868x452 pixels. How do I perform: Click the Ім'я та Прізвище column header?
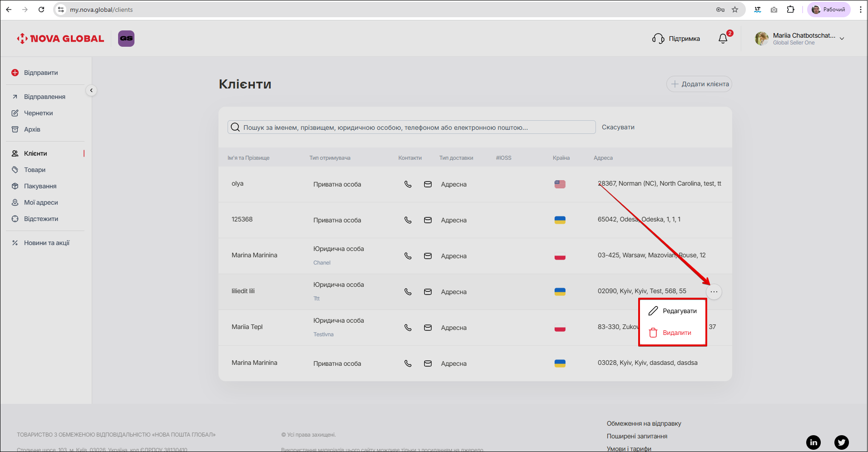tap(248, 158)
